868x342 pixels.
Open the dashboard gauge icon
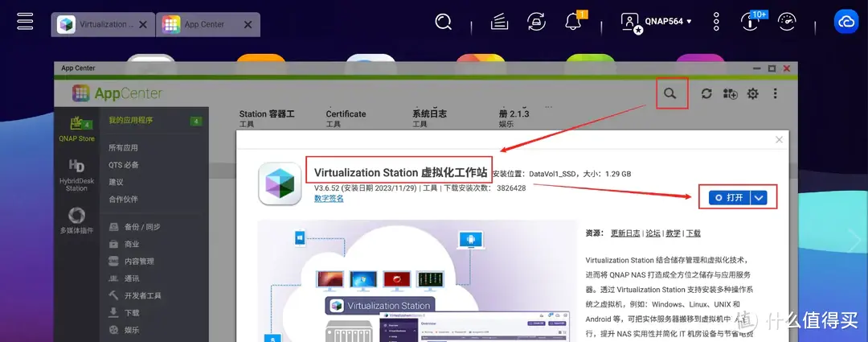click(x=787, y=22)
